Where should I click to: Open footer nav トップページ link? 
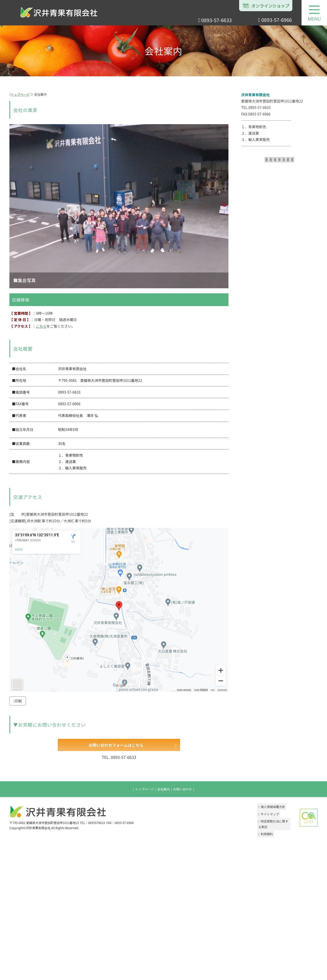pyautogui.click(x=144, y=789)
